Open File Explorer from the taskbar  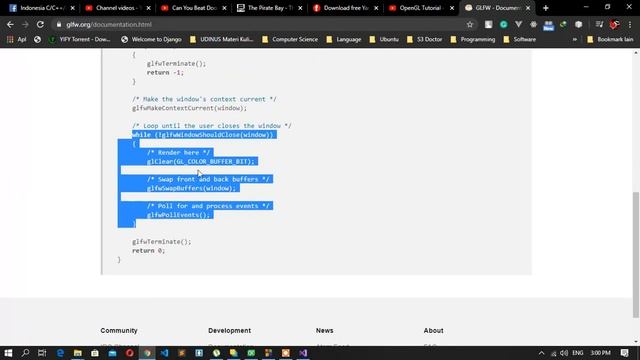78,353
